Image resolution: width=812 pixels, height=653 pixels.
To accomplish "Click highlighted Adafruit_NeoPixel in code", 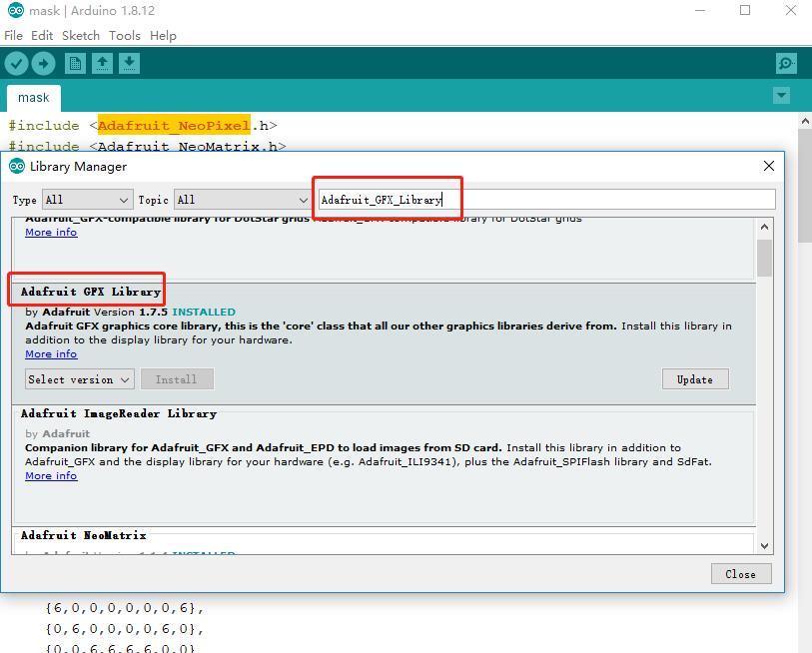I will (174, 126).
